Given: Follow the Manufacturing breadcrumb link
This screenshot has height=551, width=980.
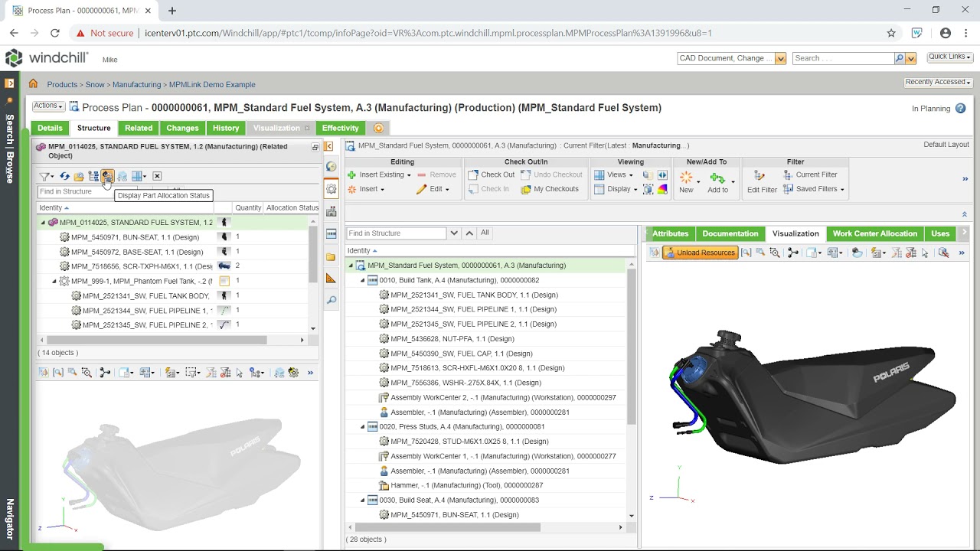Looking at the screenshot, I should (137, 85).
